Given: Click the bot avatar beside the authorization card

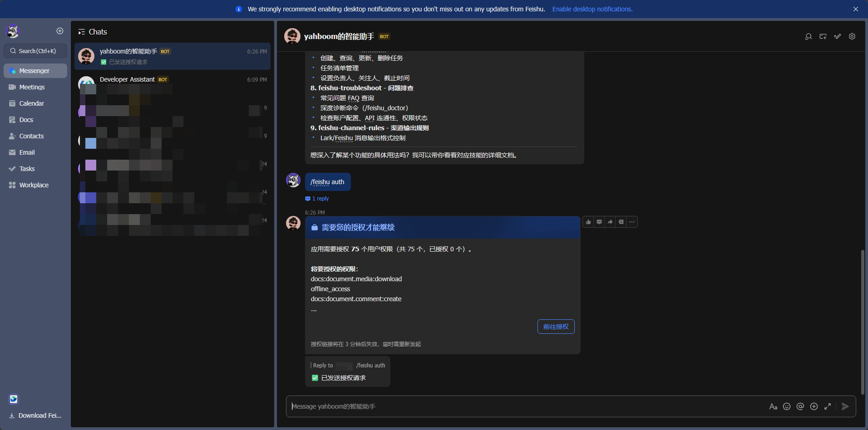Looking at the screenshot, I should click(x=293, y=223).
